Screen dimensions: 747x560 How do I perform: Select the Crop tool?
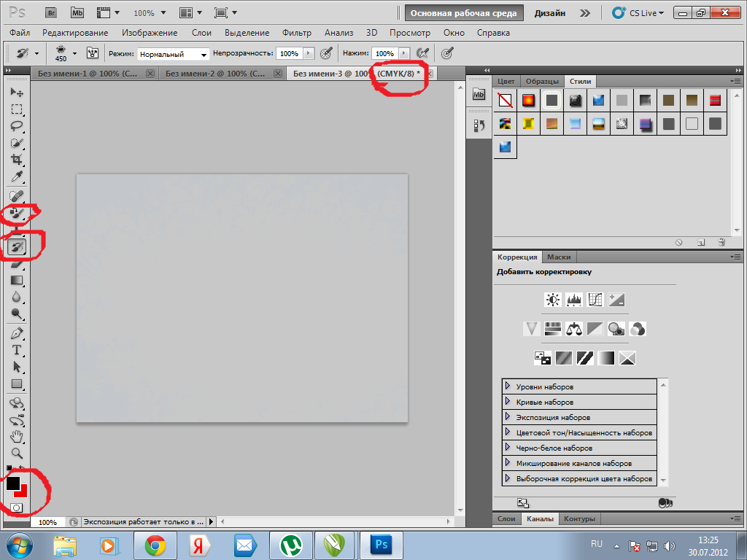[17, 160]
